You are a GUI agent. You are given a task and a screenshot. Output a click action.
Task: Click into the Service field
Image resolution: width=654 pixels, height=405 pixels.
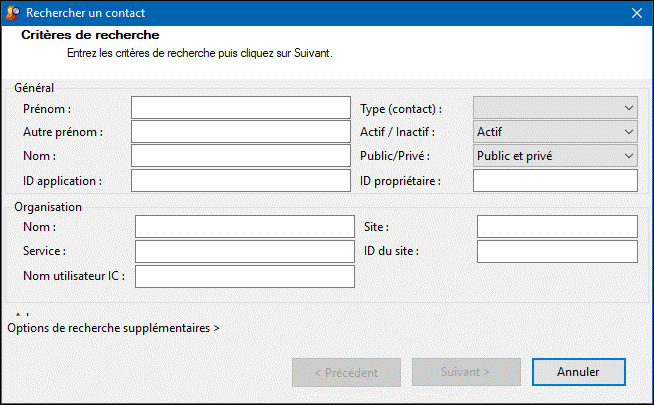(244, 251)
